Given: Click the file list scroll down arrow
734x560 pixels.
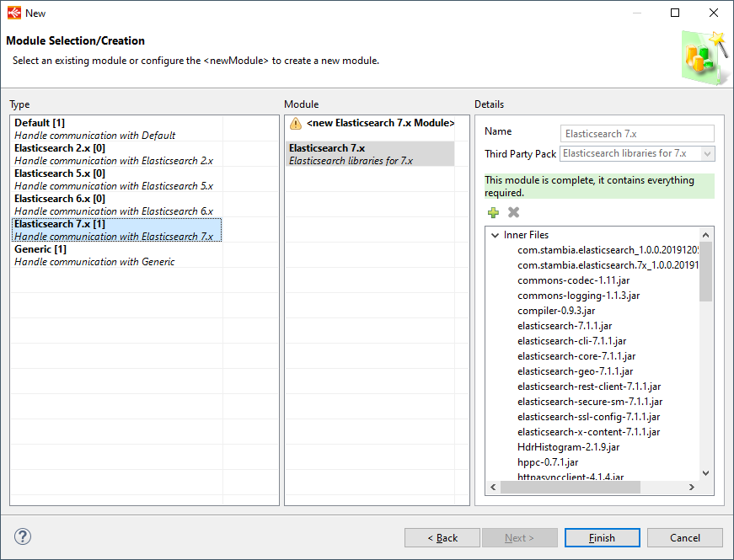Looking at the screenshot, I should pyautogui.click(x=706, y=473).
